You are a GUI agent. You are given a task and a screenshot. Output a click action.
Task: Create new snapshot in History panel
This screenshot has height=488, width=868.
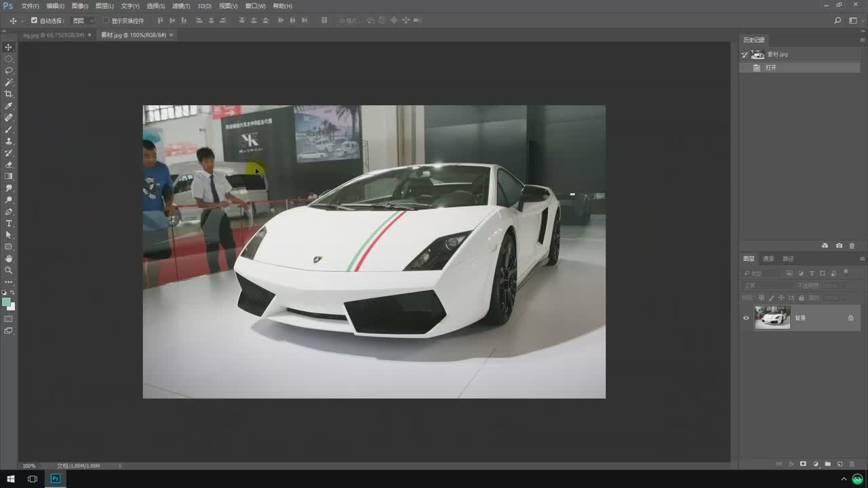tap(839, 246)
